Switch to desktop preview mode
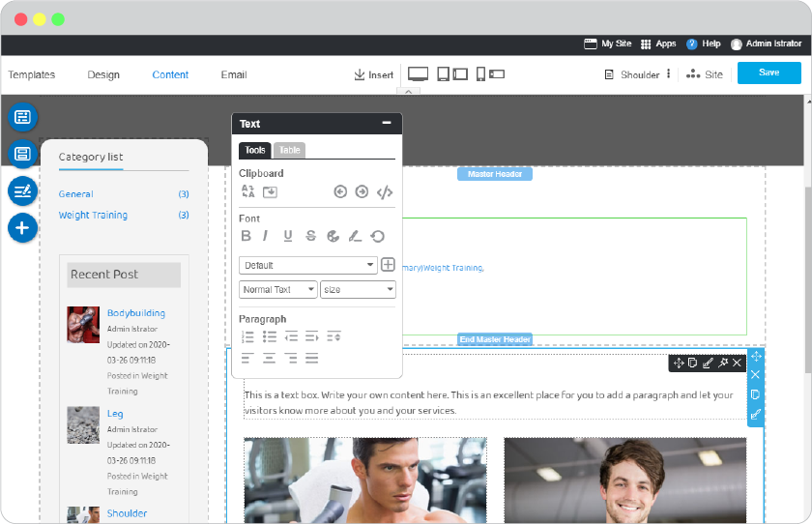The height and width of the screenshot is (524, 812). (418, 74)
